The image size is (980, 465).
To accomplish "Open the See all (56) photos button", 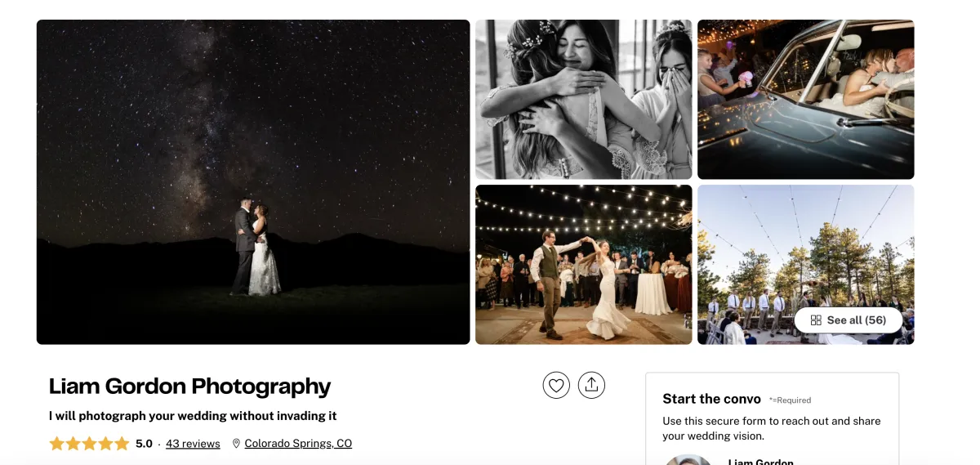I will point(849,320).
